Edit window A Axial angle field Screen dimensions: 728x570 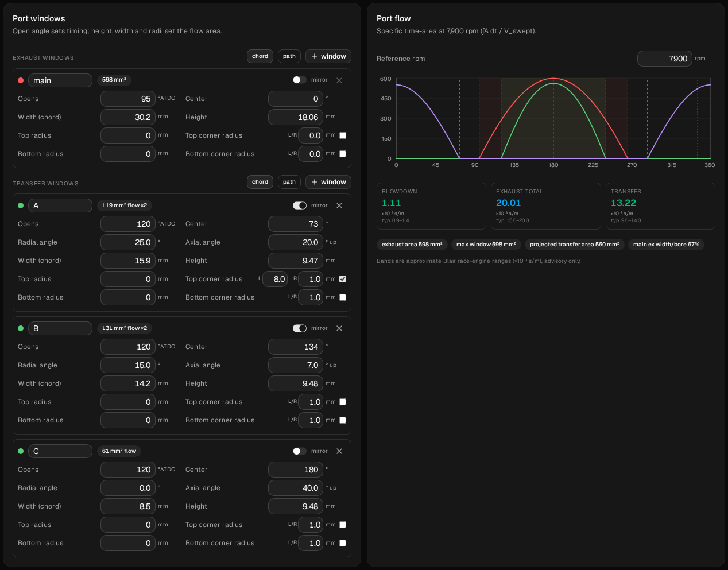(x=296, y=242)
